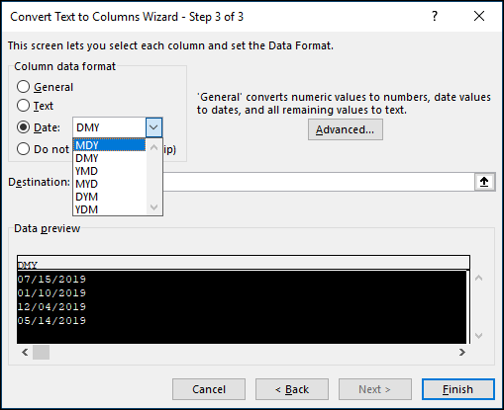The width and height of the screenshot is (504, 410).
Task: Pick MDY from the date list
Action: point(109,145)
